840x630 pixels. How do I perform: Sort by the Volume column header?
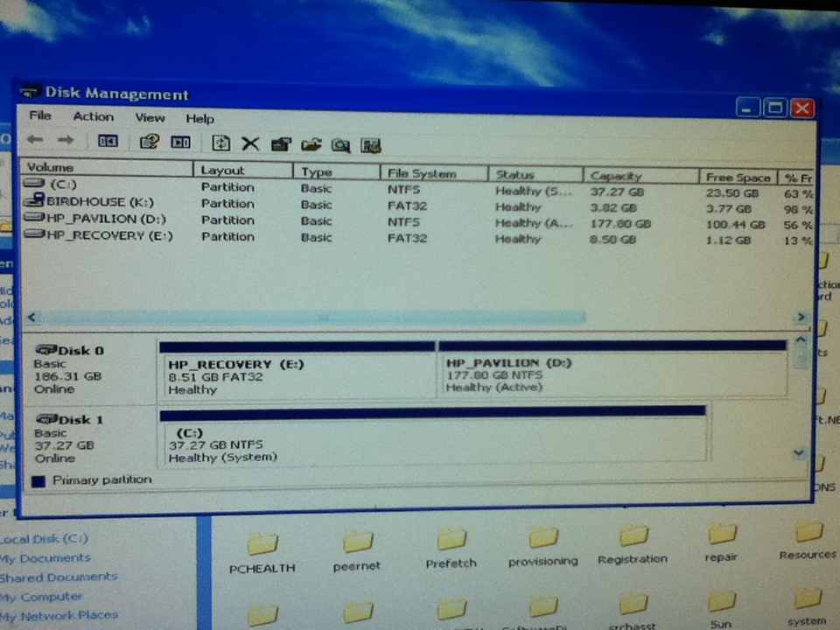(106, 168)
